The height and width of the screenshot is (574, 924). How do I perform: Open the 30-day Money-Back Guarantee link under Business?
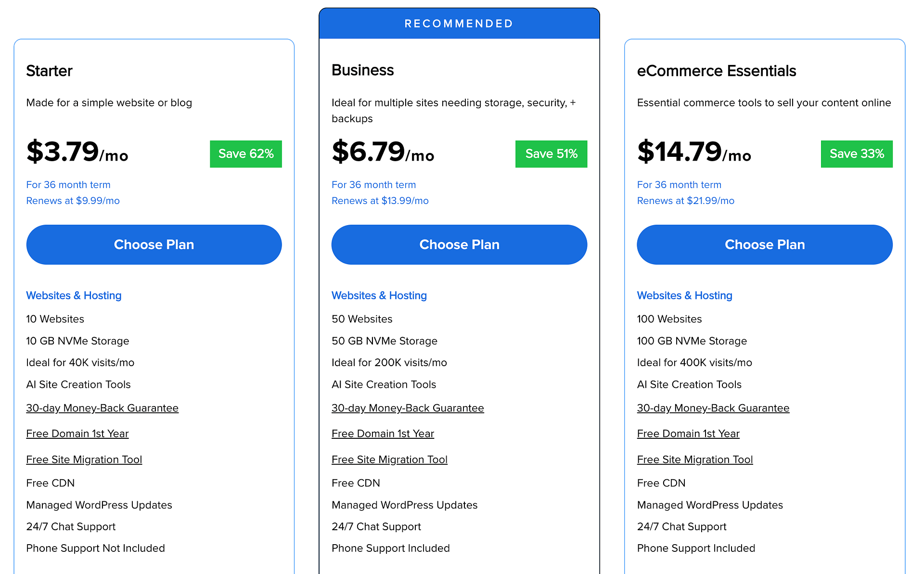[408, 408]
